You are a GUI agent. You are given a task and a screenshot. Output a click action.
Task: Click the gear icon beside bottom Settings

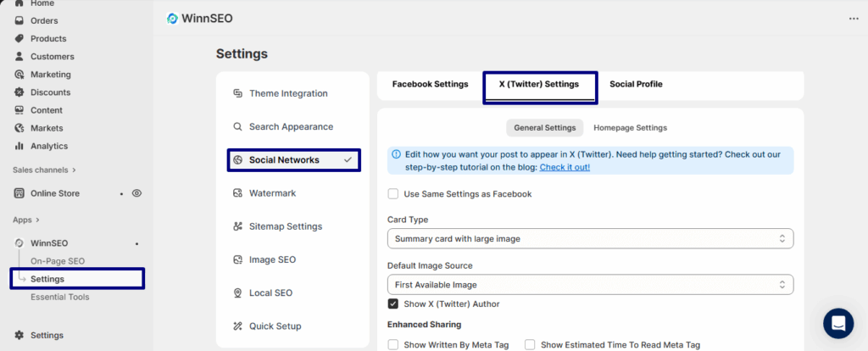click(19, 335)
